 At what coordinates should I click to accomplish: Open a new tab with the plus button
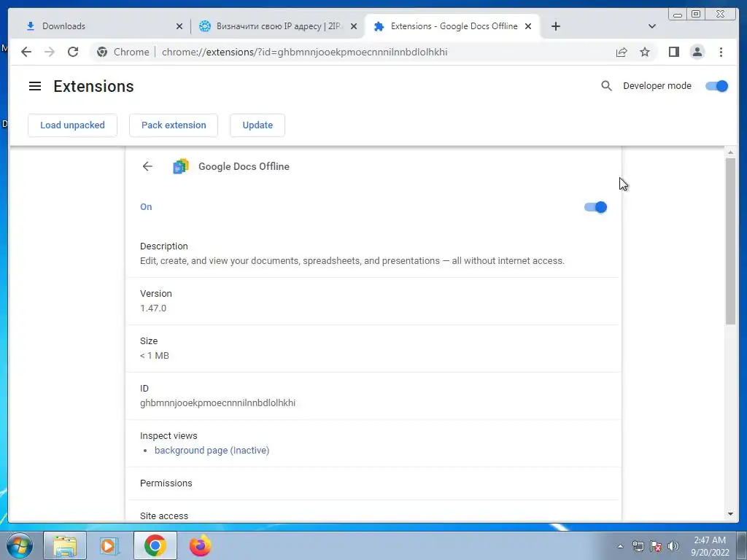point(555,26)
